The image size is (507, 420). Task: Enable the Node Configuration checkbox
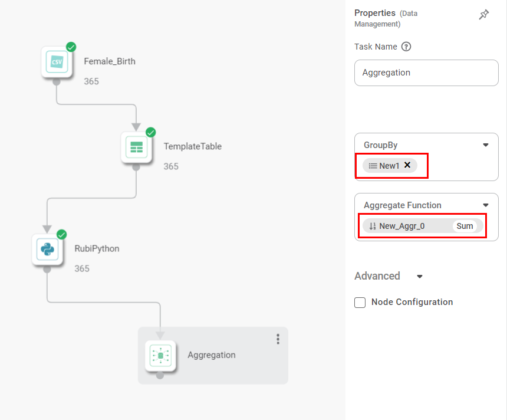360,302
